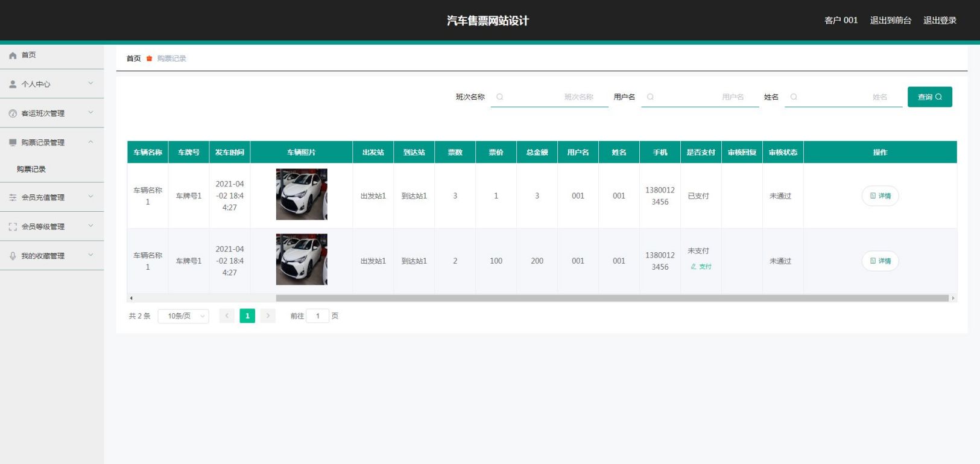Click 退出登录 in the header
This screenshot has width=980, height=464.
pos(940,21)
